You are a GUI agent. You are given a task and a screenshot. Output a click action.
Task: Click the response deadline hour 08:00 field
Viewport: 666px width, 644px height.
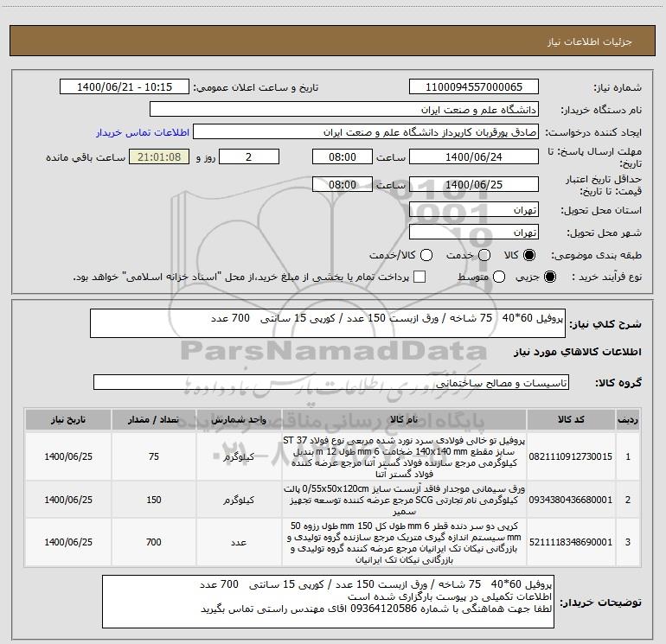(x=343, y=156)
